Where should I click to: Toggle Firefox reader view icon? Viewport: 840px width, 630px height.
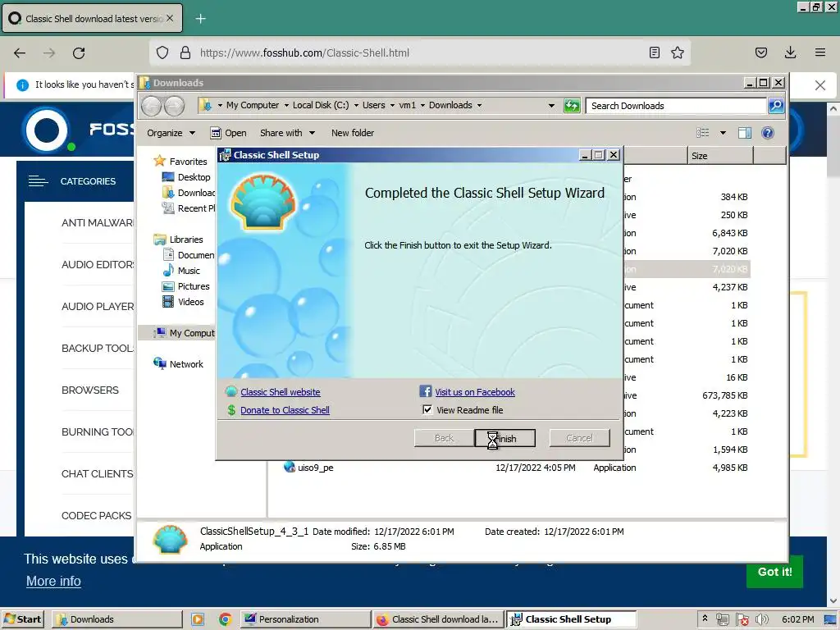654,52
